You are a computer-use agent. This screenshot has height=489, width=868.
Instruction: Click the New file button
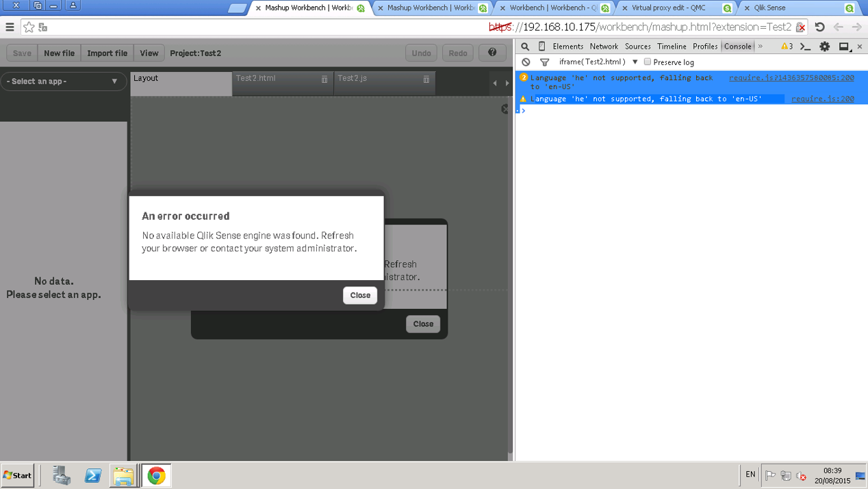click(x=59, y=53)
